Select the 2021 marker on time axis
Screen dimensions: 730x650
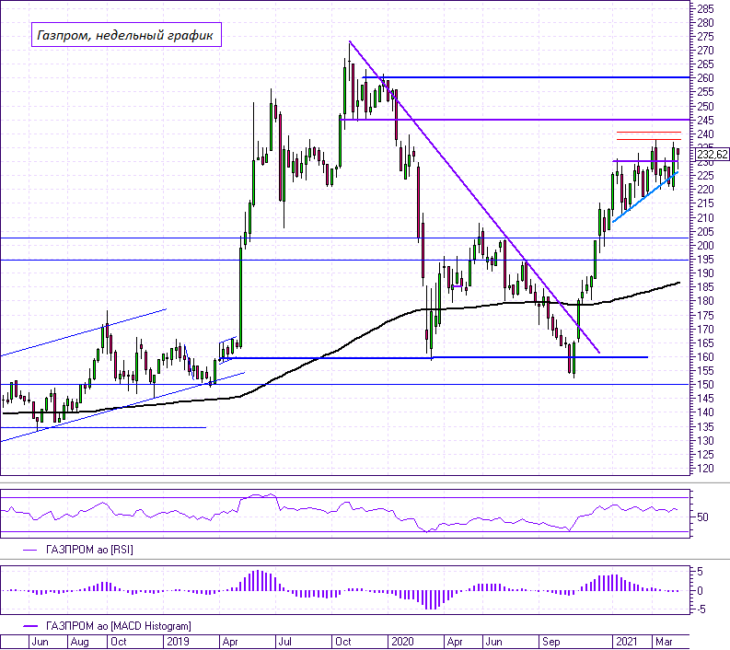click(x=627, y=642)
